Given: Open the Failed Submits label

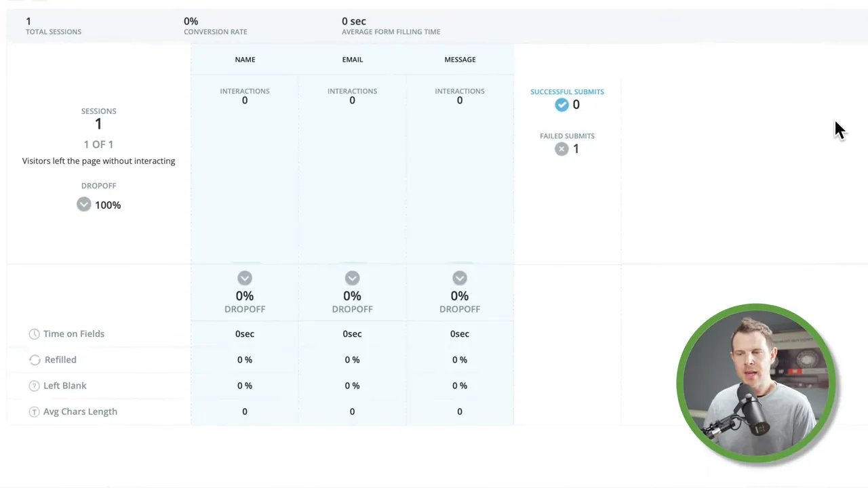Looking at the screenshot, I should pyautogui.click(x=567, y=136).
